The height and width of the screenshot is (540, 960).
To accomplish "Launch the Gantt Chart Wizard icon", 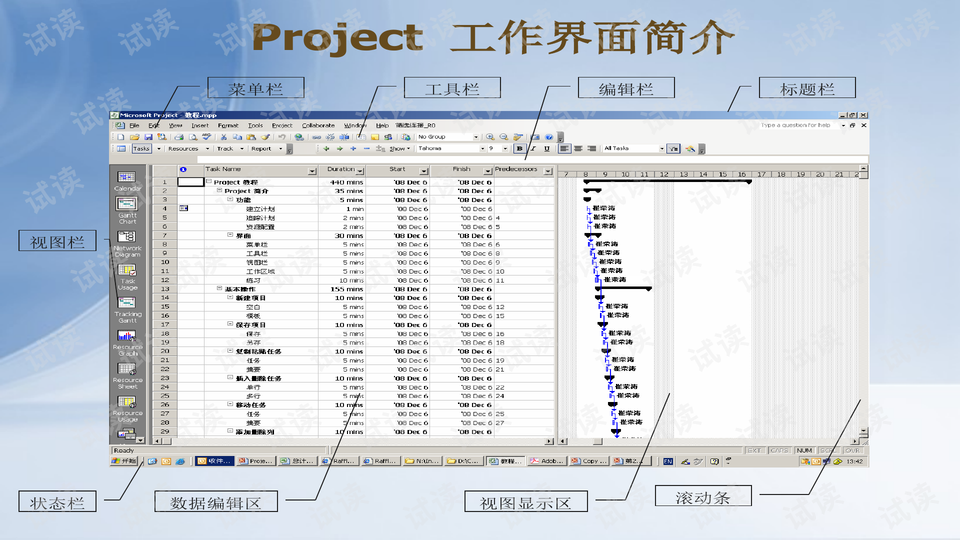I will 691,149.
